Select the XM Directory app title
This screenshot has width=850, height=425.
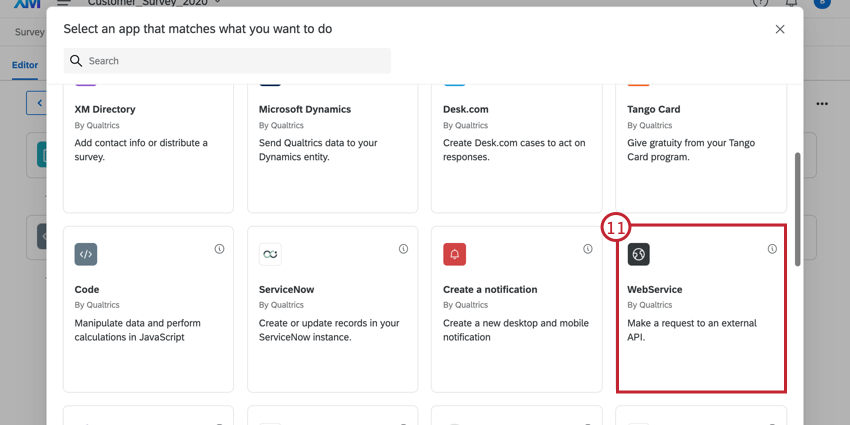point(105,109)
